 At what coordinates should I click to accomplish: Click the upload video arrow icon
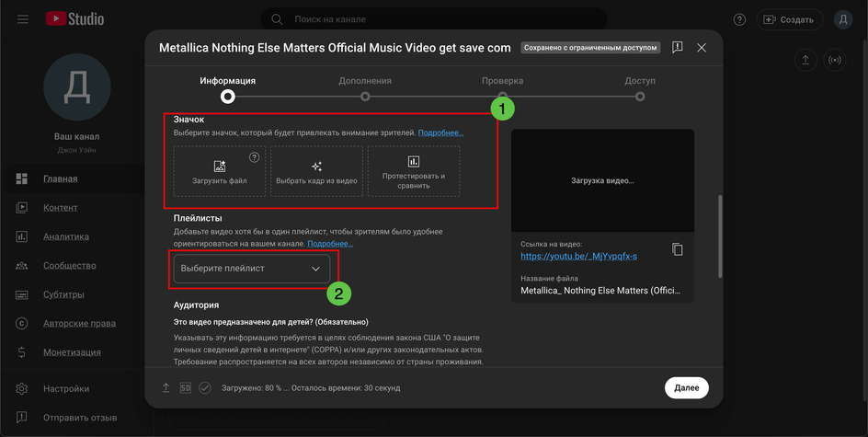[x=805, y=60]
